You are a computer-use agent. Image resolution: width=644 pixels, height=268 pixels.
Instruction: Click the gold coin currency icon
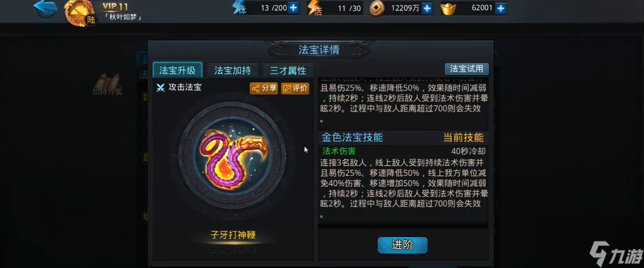coord(376,8)
